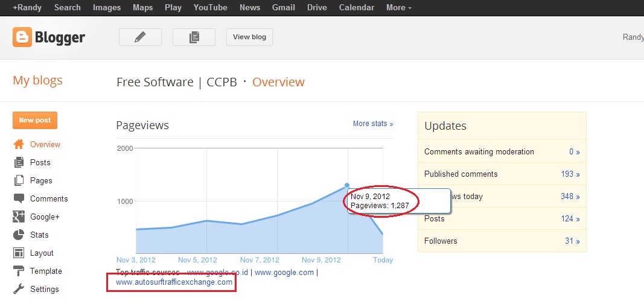Open the My blogs link
Screen dimensions: 644x301
pyautogui.click(x=38, y=80)
